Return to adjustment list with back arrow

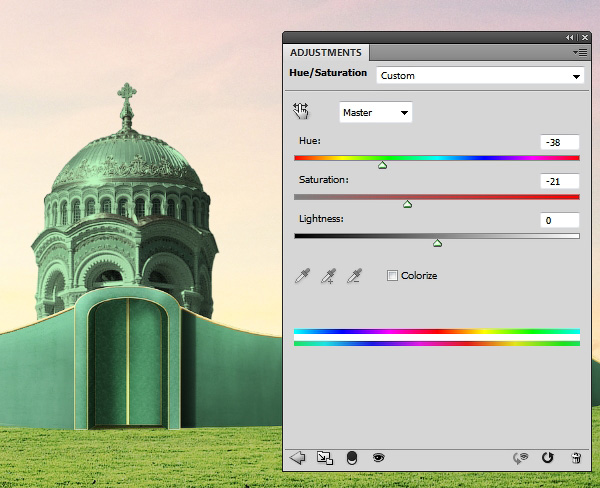tap(297, 457)
